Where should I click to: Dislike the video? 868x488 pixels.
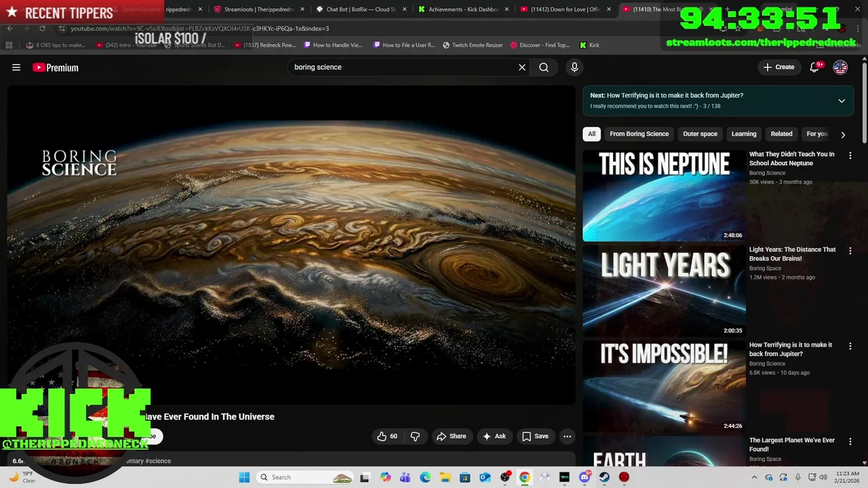pos(415,436)
